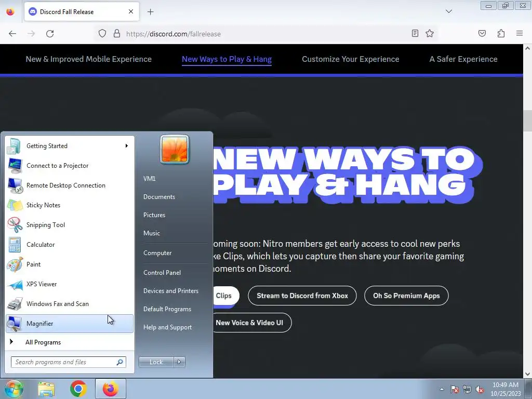The height and width of the screenshot is (399, 532).
Task: Reload the Discord page
Action: coord(50,34)
